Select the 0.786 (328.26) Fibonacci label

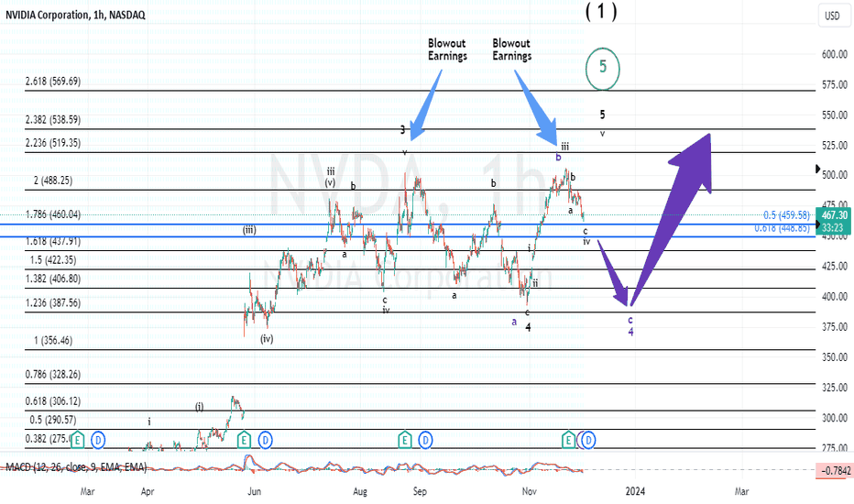[x=53, y=374]
